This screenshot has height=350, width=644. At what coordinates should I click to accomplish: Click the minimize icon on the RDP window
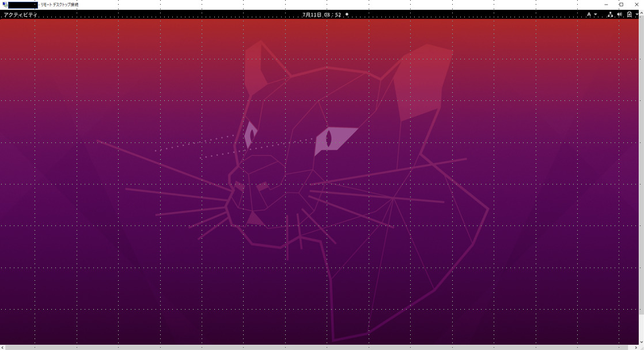[x=606, y=4]
